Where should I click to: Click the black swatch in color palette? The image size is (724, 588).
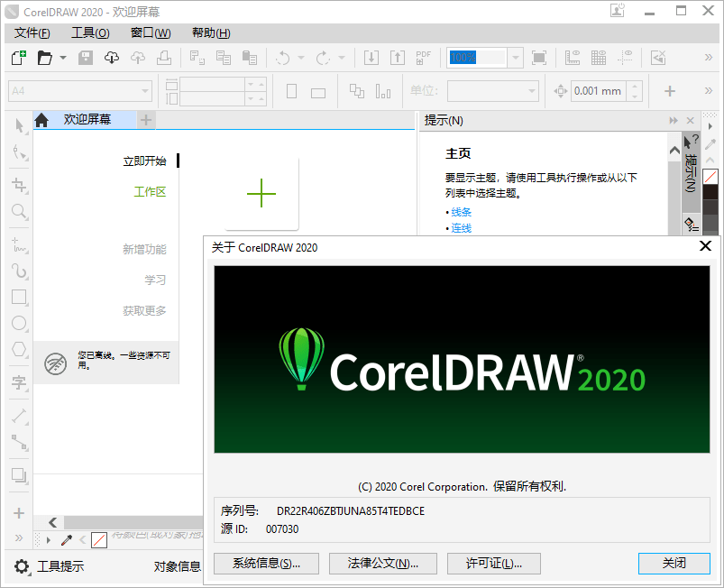(710, 192)
